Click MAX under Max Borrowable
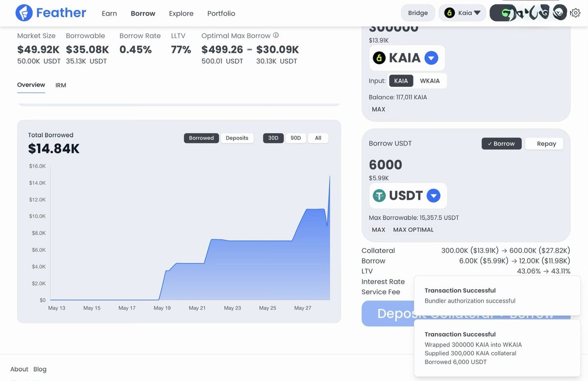588x381 pixels. coord(378,230)
